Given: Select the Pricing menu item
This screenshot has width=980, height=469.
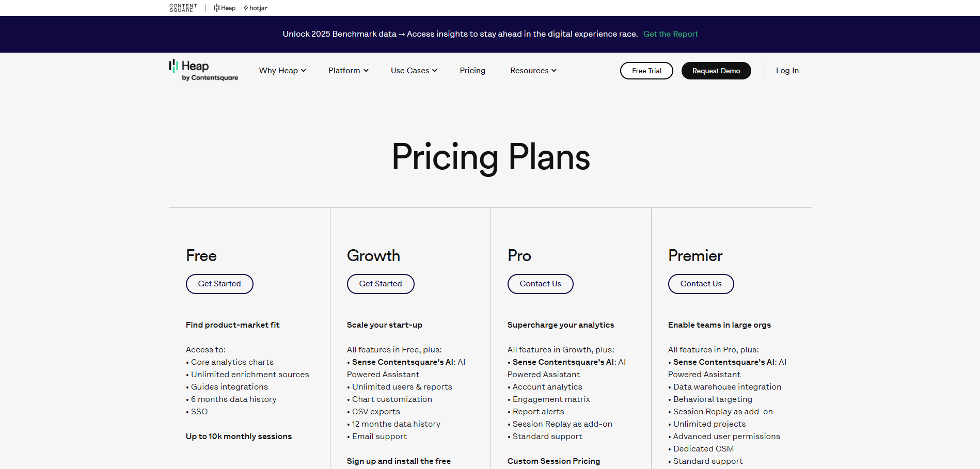Looking at the screenshot, I should [x=472, y=70].
